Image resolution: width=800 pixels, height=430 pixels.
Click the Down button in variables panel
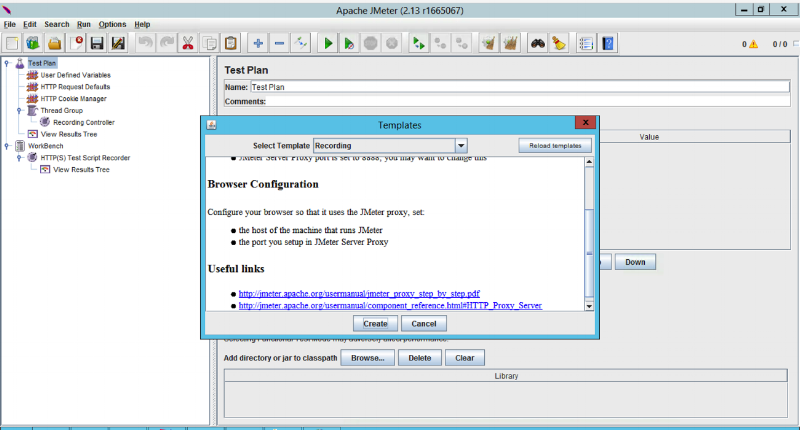(x=635, y=262)
